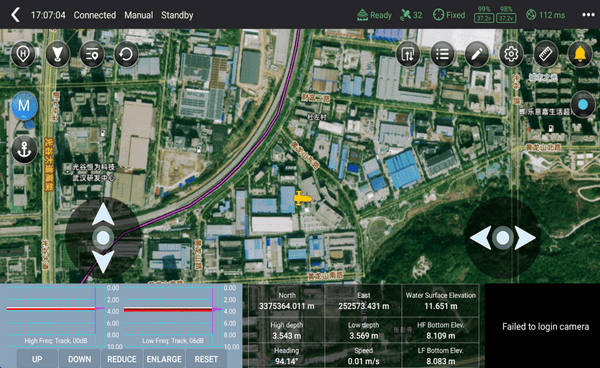
Task: Tap the 17:07:04 time display
Action: (x=48, y=15)
